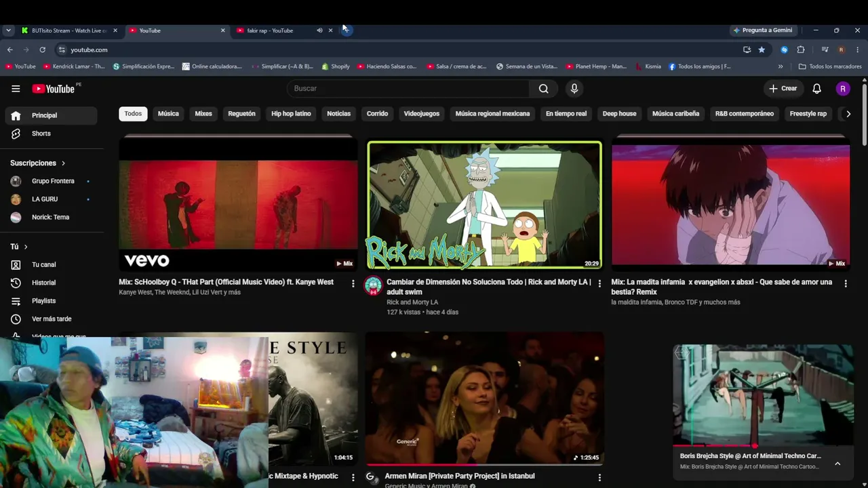Click the Buscar search field
868x488 pixels.
pyautogui.click(x=408, y=89)
